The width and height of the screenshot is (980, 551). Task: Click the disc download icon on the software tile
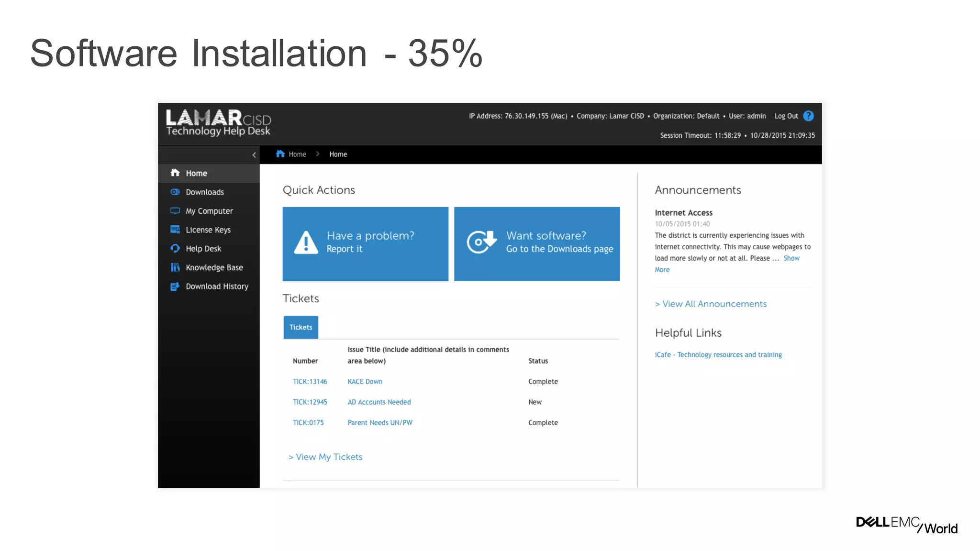[481, 242]
